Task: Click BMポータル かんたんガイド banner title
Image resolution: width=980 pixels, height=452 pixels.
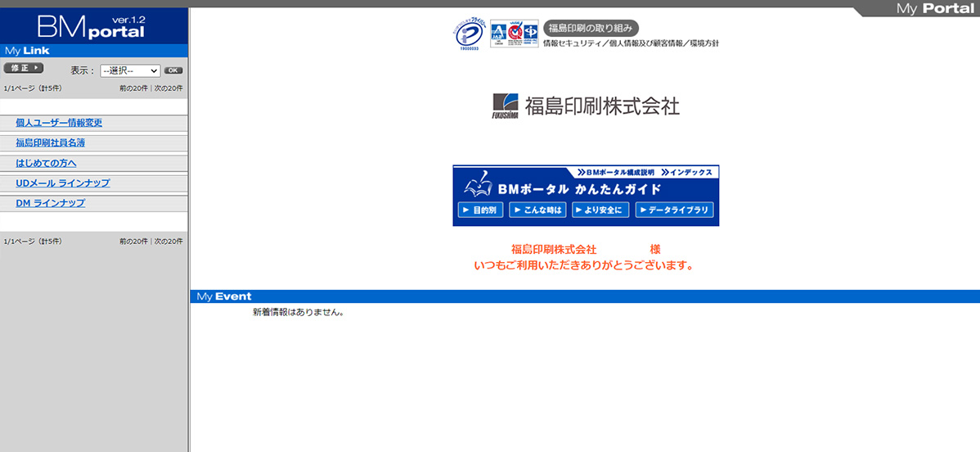Action: tap(579, 189)
